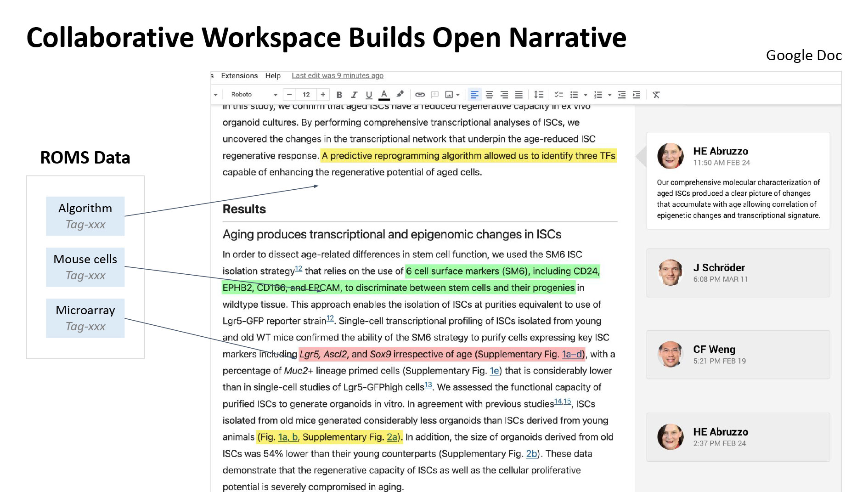The image size is (868, 492).
Task: Follow Supplementary Fig. 1e link
Action: pos(494,371)
